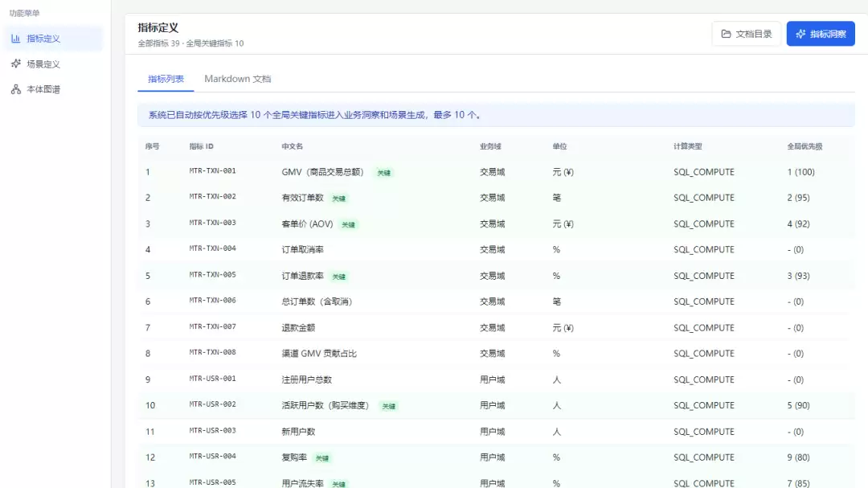Click the 新用户数 metric name
The image size is (868, 488).
click(x=298, y=432)
